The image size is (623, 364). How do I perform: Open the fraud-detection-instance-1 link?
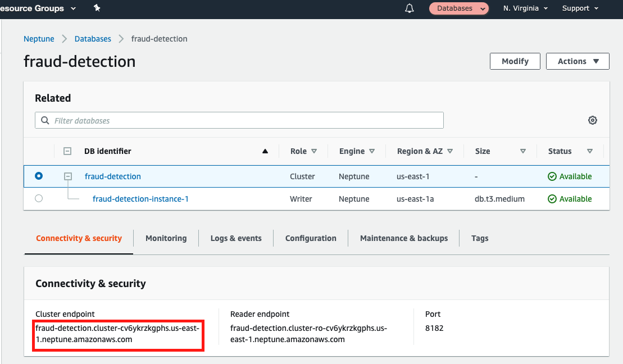(x=140, y=199)
